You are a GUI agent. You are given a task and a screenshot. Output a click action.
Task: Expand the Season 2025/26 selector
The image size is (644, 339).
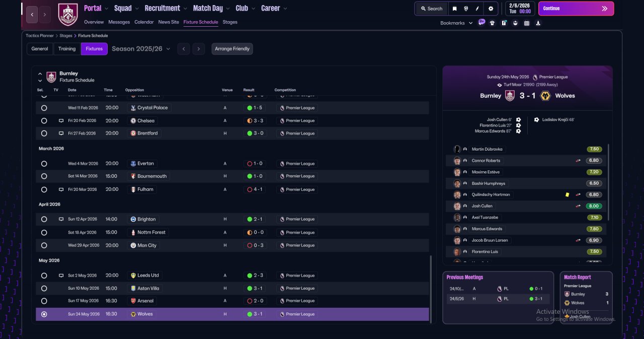point(141,49)
